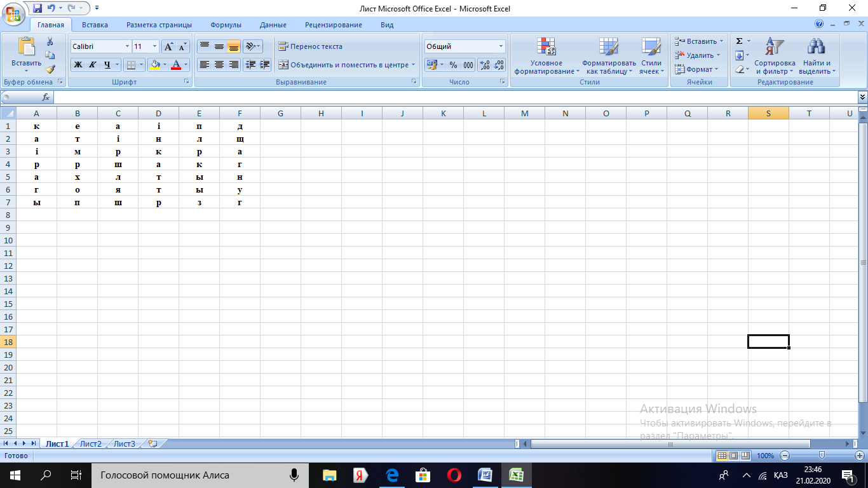The height and width of the screenshot is (488, 868).
Task: Click Удалить in the Ячейки group
Action: (x=696, y=55)
